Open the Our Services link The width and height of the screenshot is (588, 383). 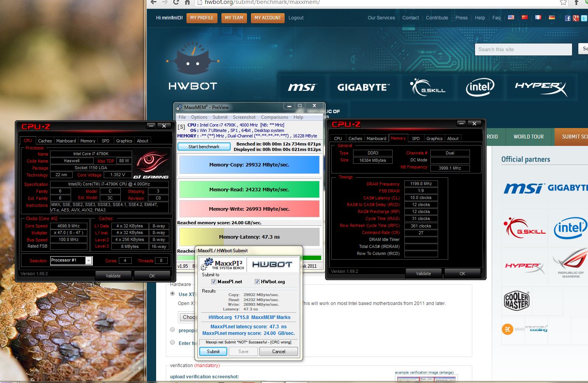tap(381, 18)
